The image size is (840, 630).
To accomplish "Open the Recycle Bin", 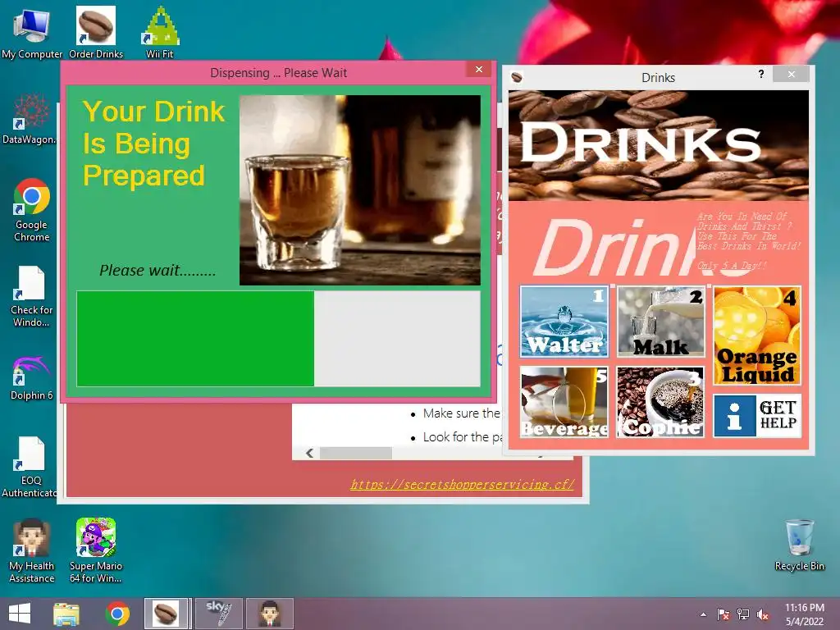I will click(799, 545).
